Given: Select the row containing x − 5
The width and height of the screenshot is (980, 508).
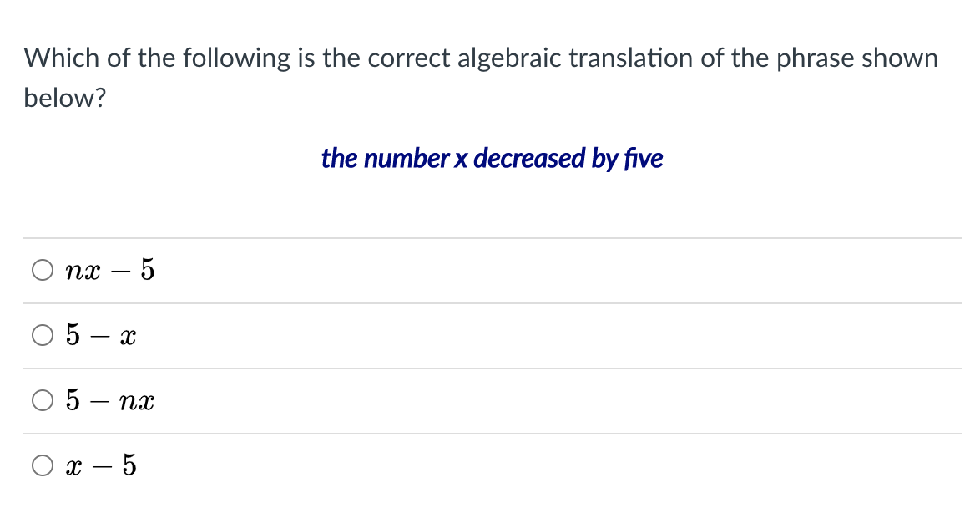Looking at the screenshot, I should (334, 465).
